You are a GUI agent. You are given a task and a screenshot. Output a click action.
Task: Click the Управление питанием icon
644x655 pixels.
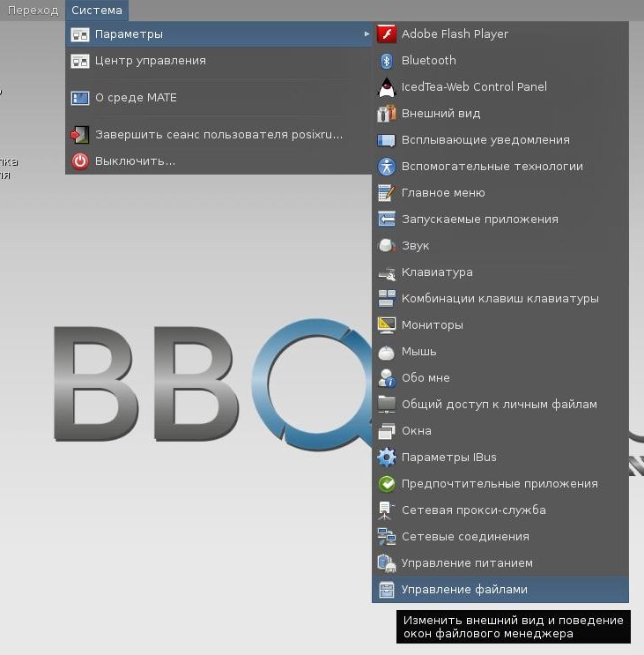point(387,563)
